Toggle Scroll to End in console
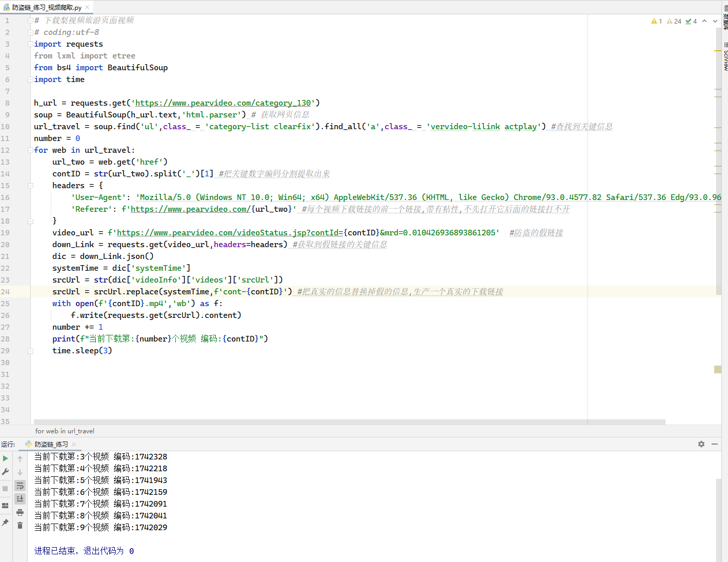728x562 pixels. click(20, 498)
